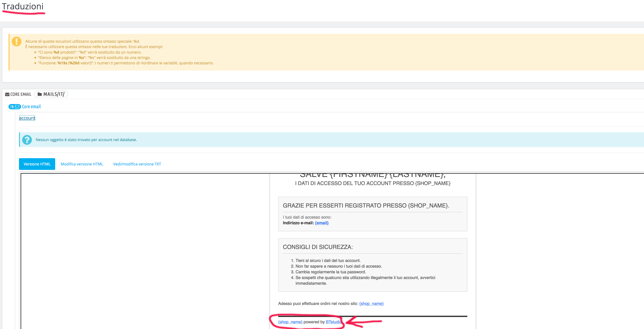Select the MAILS/IT/ folder label
The width and height of the screenshot is (644, 329).
coord(54,94)
